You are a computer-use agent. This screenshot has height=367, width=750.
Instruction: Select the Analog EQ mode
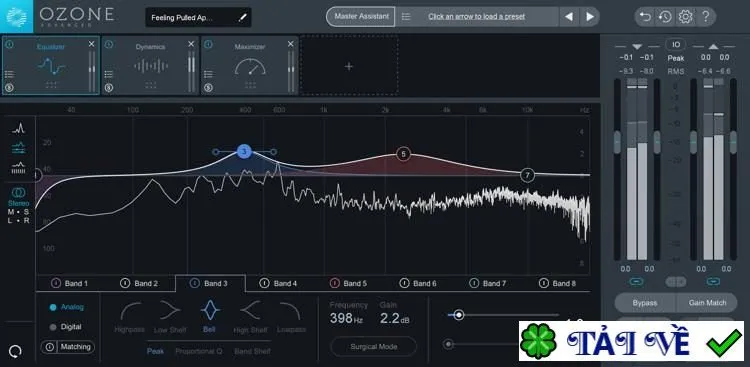coord(66,307)
